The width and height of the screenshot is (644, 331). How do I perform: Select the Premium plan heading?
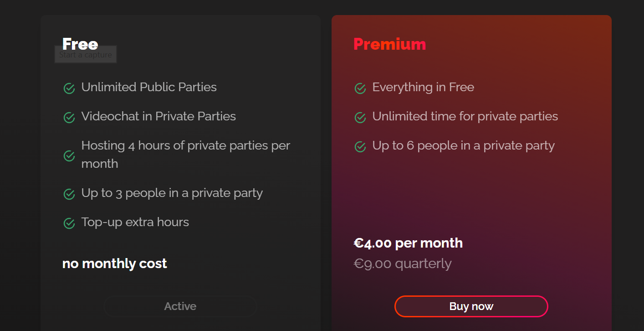point(389,44)
